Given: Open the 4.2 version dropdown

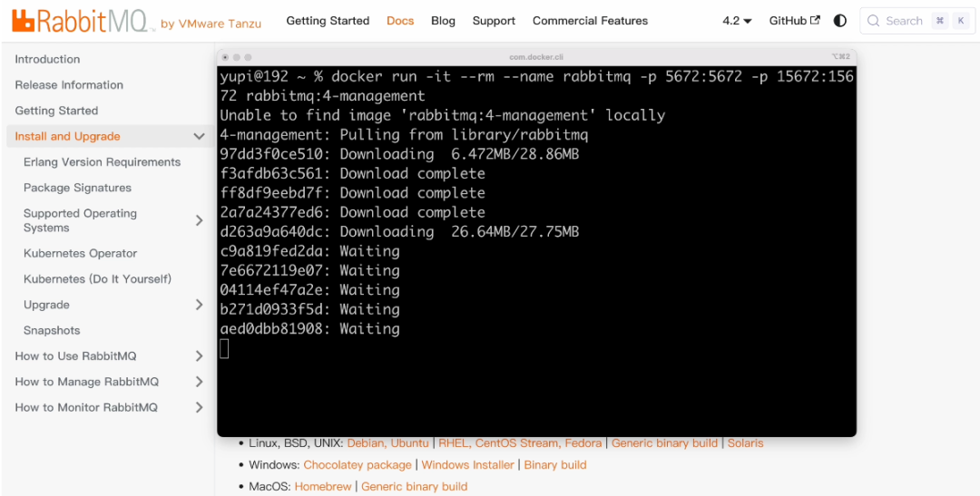Looking at the screenshot, I should [737, 21].
